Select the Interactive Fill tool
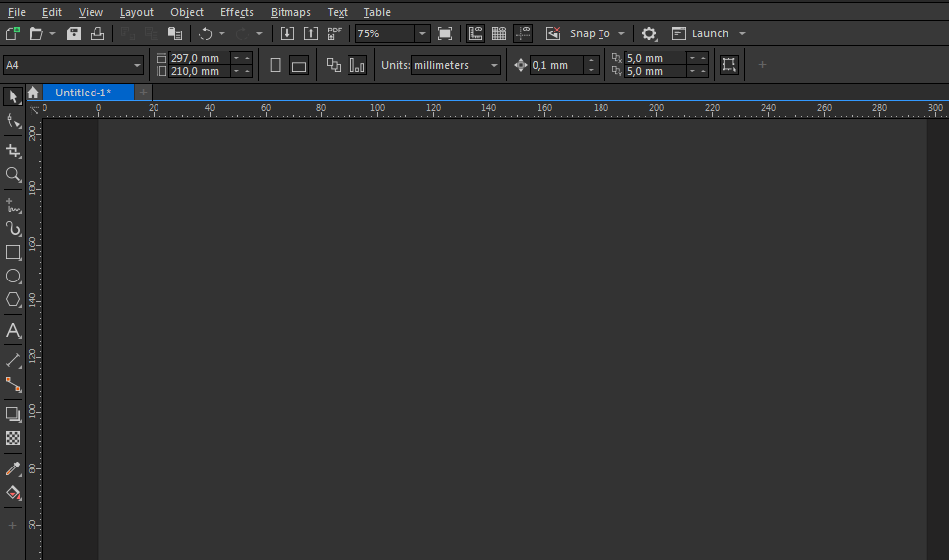This screenshot has height=560, width=949. coord(13,493)
